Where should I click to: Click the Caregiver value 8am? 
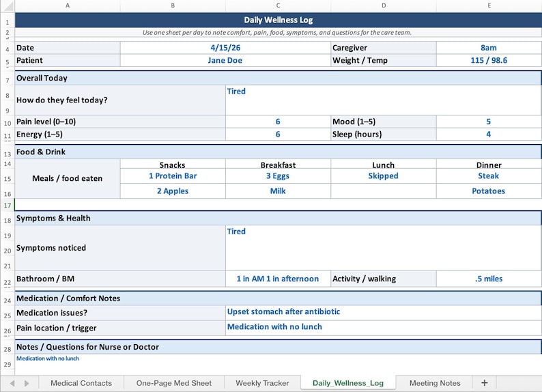pyautogui.click(x=489, y=48)
